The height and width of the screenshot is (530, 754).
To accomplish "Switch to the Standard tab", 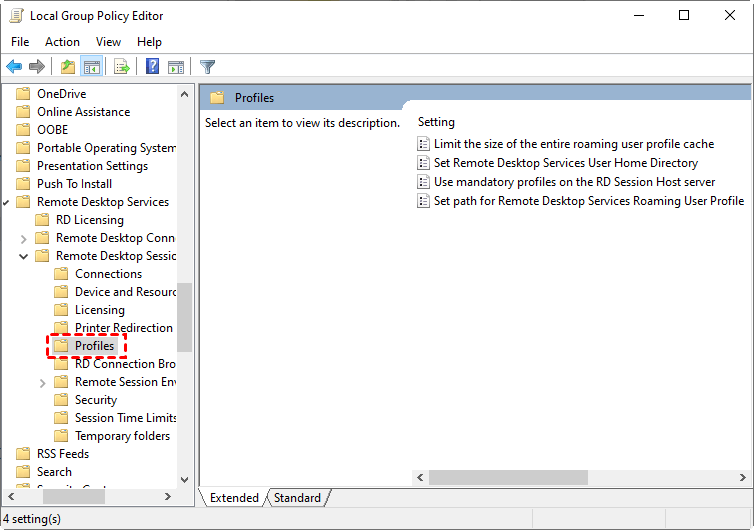I will point(297,497).
